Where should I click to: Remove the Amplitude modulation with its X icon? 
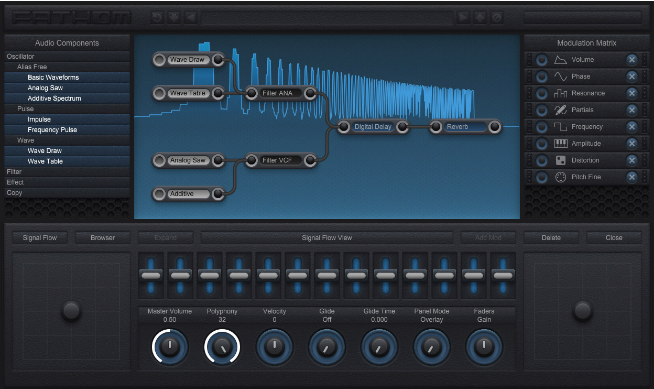[632, 143]
